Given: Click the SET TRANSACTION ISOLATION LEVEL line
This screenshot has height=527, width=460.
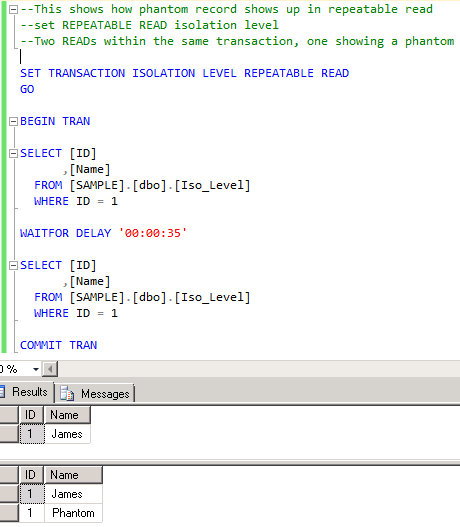Looking at the screenshot, I should [184, 73].
